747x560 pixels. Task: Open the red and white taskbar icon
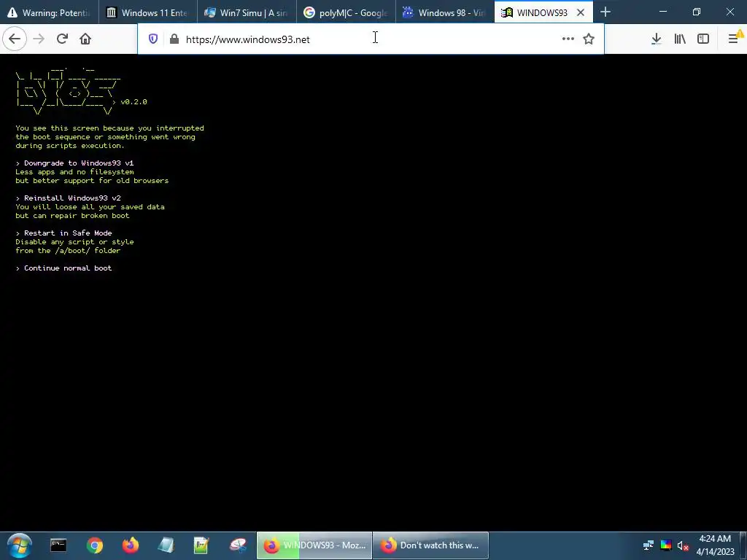[237, 545]
